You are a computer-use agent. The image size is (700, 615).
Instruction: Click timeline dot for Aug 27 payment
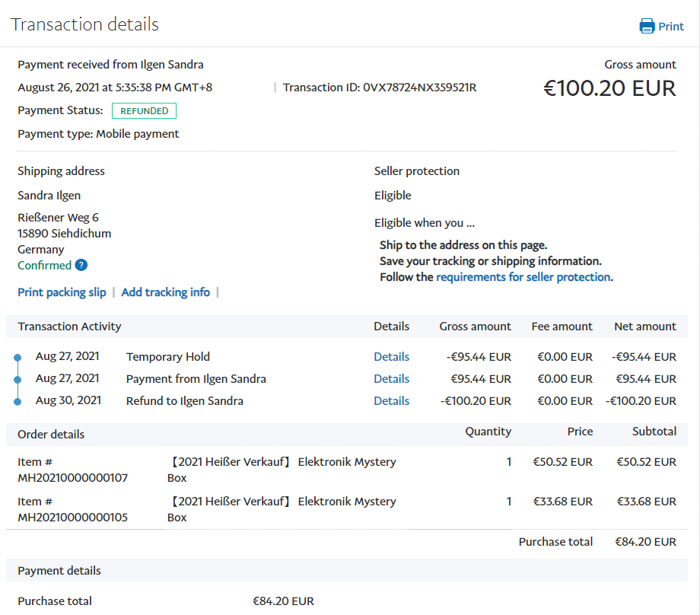point(17,379)
